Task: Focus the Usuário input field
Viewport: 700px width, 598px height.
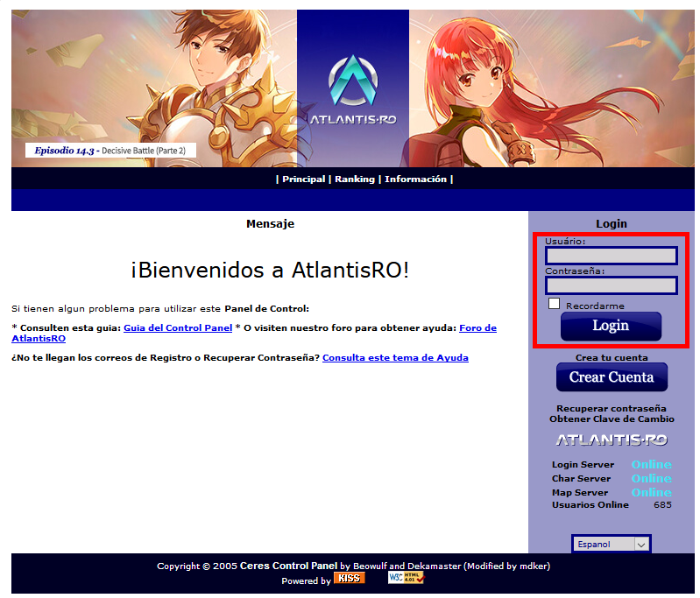Action: 612,256
